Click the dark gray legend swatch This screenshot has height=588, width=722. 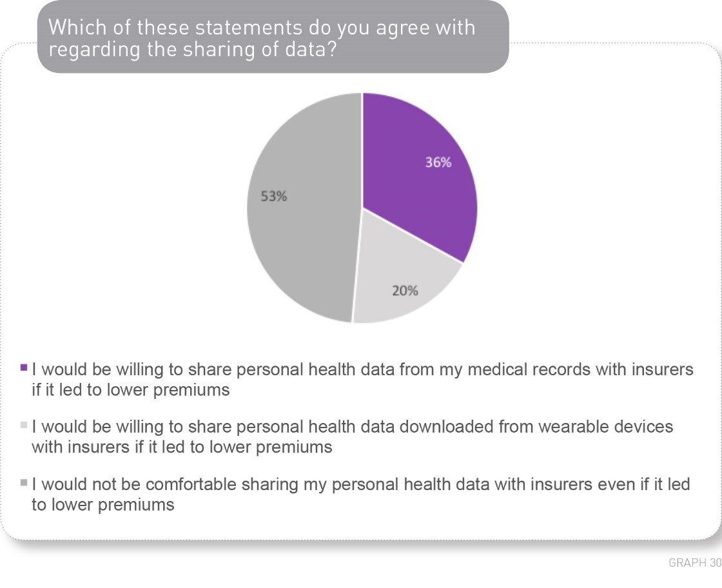click(24, 482)
